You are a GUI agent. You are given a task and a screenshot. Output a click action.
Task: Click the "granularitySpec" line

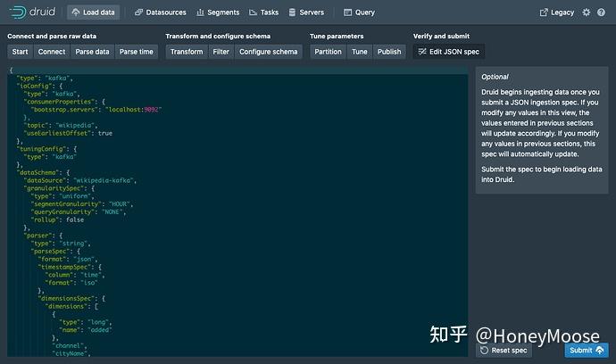tap(59, 188)
